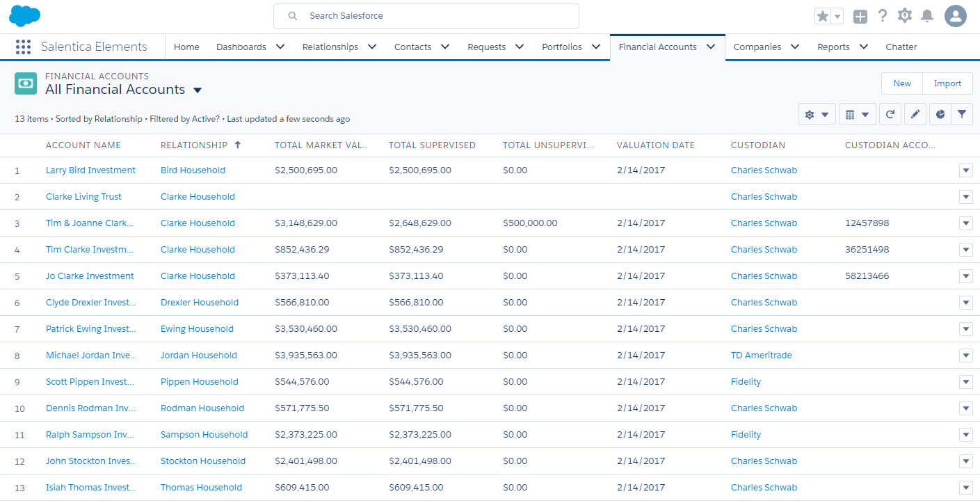Refresh the list view

(x=890, y=114)
